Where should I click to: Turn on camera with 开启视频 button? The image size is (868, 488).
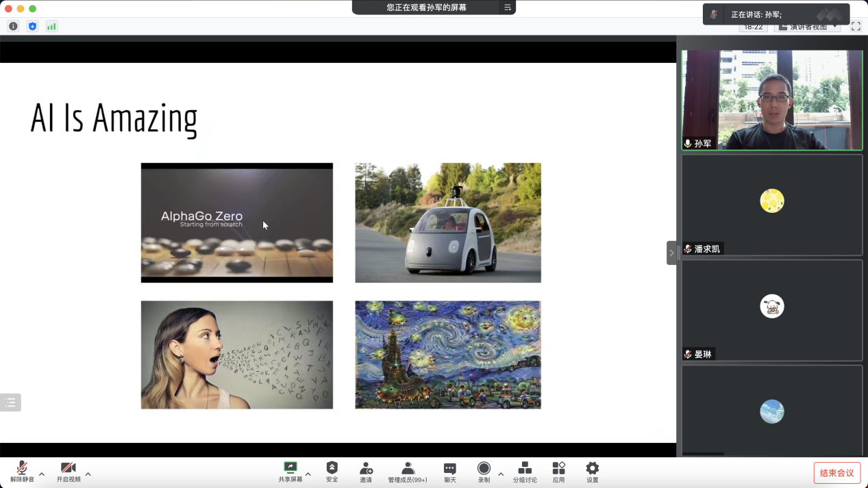click(69, 468)
